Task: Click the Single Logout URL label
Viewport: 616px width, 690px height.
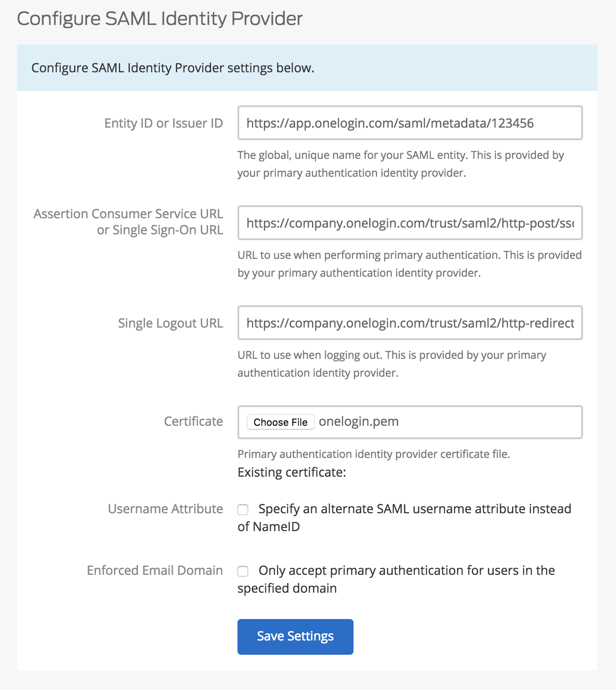Action: pos(171,323)
